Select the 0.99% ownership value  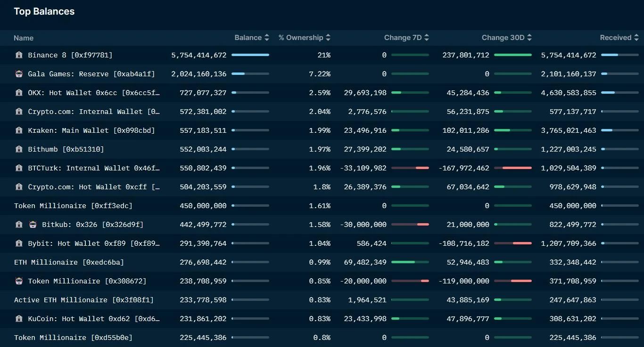pyautogui.click(x=320, y=262)
